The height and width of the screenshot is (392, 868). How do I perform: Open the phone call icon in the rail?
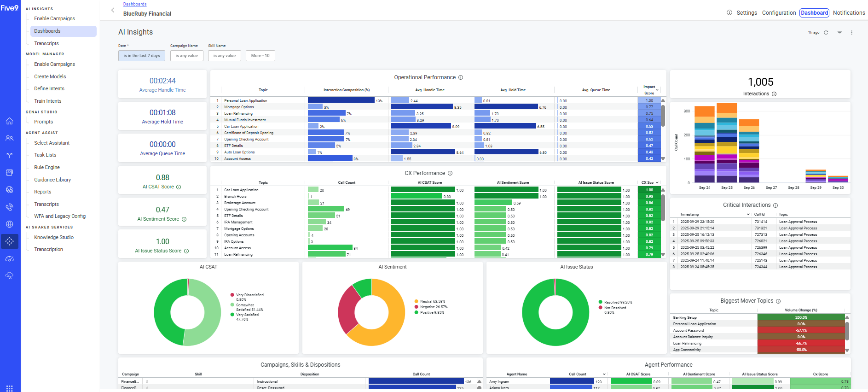(9, 207)
